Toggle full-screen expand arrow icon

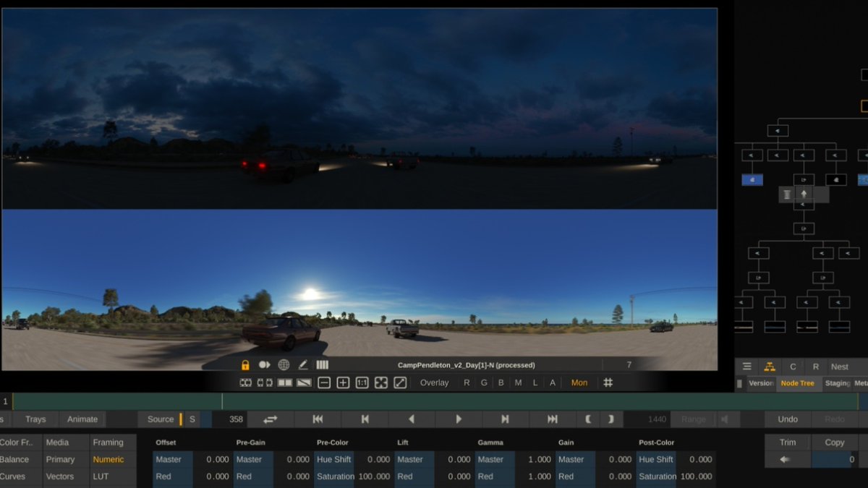(x=400, y=382)
